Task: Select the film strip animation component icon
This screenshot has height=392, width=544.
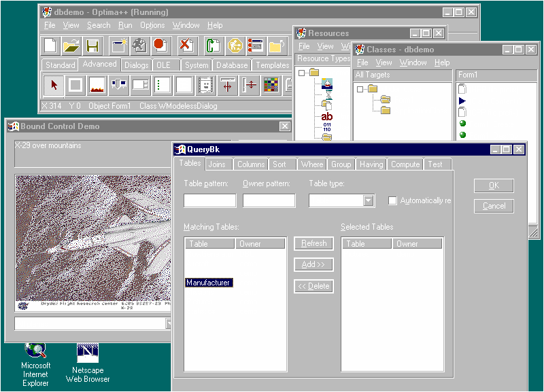Action: coord(206,85)
